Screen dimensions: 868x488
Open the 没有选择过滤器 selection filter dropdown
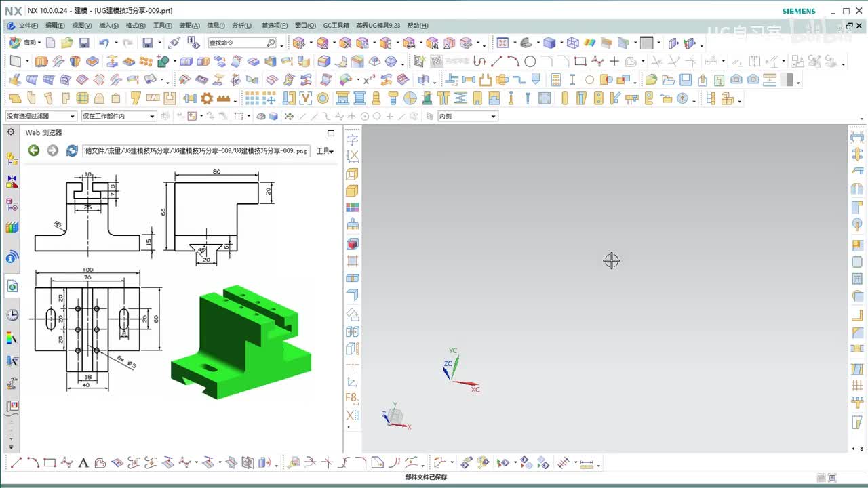(x=41, y=116)
